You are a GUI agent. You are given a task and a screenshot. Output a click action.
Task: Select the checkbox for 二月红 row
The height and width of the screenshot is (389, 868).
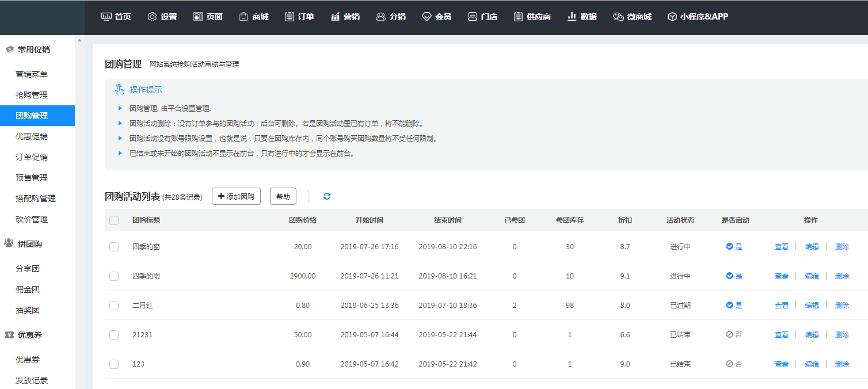(114, 306)
